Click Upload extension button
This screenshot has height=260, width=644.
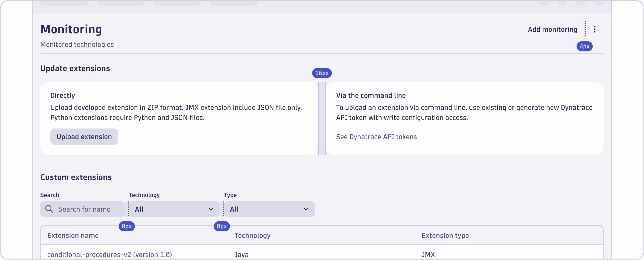pyautogui.click(x=84, y=137)
